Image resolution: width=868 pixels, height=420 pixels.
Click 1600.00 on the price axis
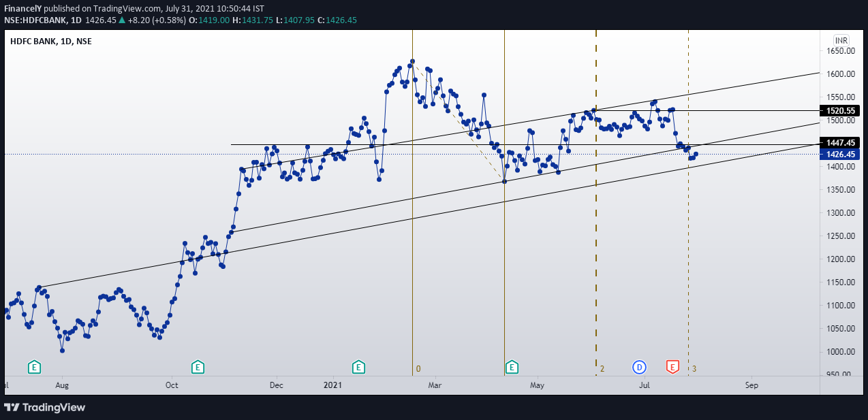click(x=841, y=74)
